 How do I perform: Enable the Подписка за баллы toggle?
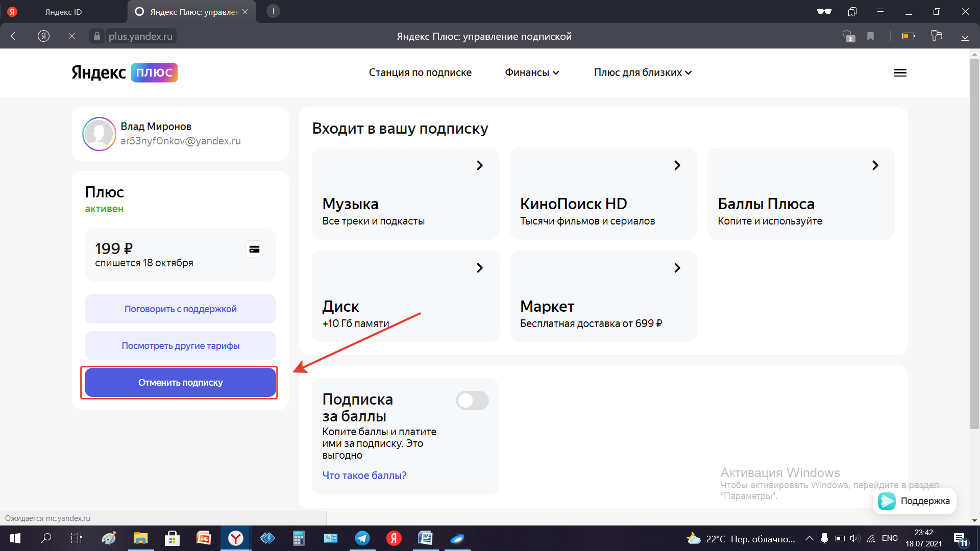(472, 400)
